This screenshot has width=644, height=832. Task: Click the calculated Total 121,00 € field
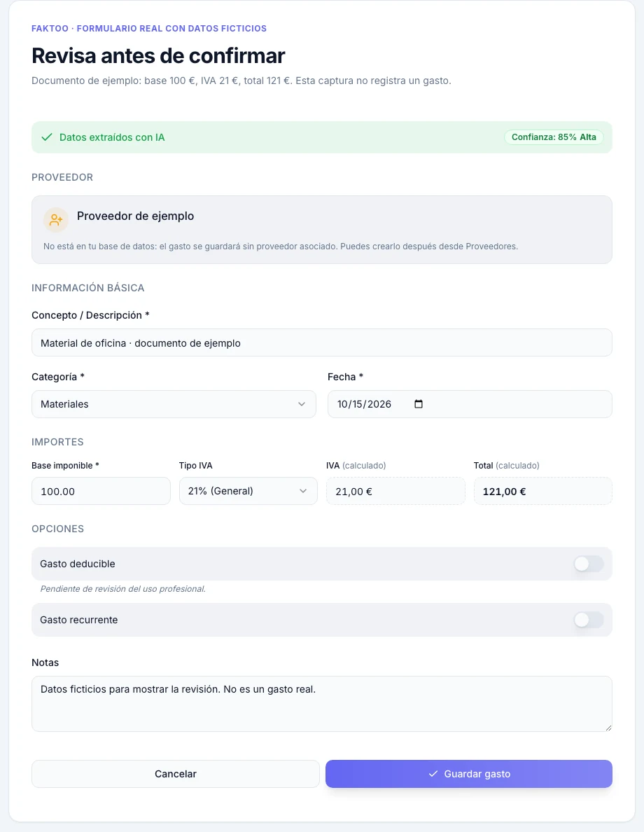tap(542, 491)
